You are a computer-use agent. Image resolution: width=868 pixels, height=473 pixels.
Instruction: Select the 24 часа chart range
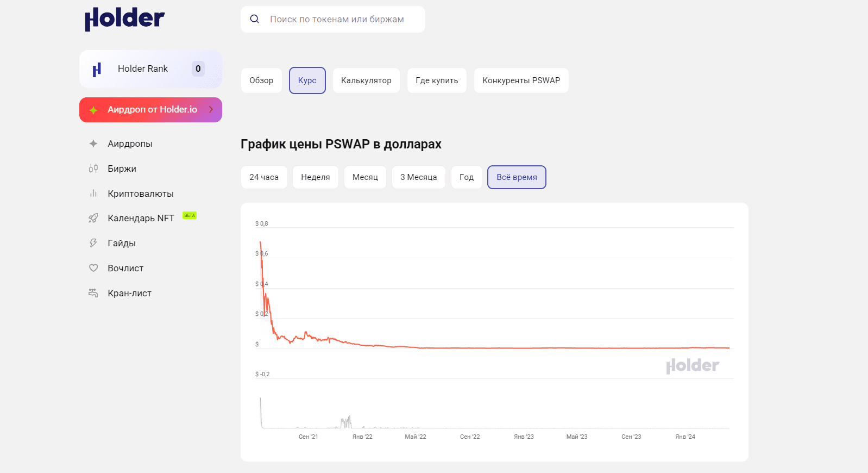[264, 177]
